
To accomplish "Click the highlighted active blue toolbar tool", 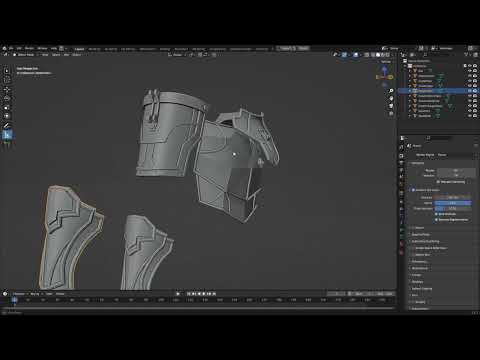I will click(7, 135).
